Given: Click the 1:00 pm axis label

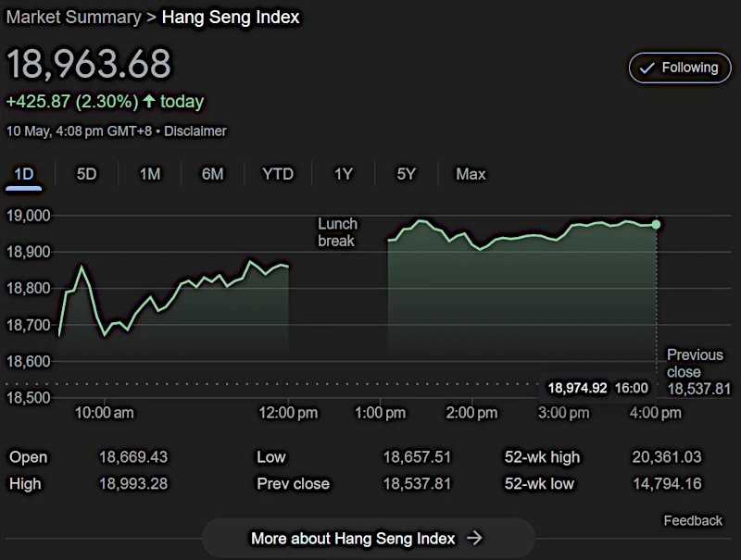Looking at the screenshot, I should coord(380,413).
